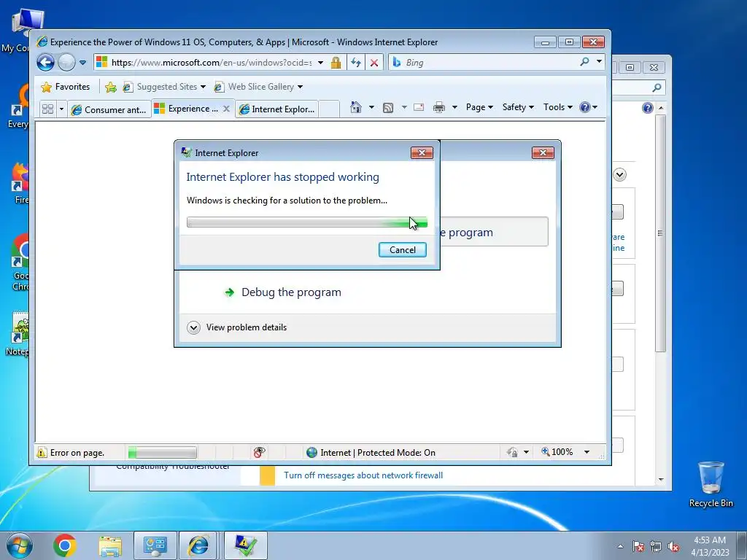Click the RSS Feeds icon
This screenshot has width=747, height=560.
pos(388,108)
